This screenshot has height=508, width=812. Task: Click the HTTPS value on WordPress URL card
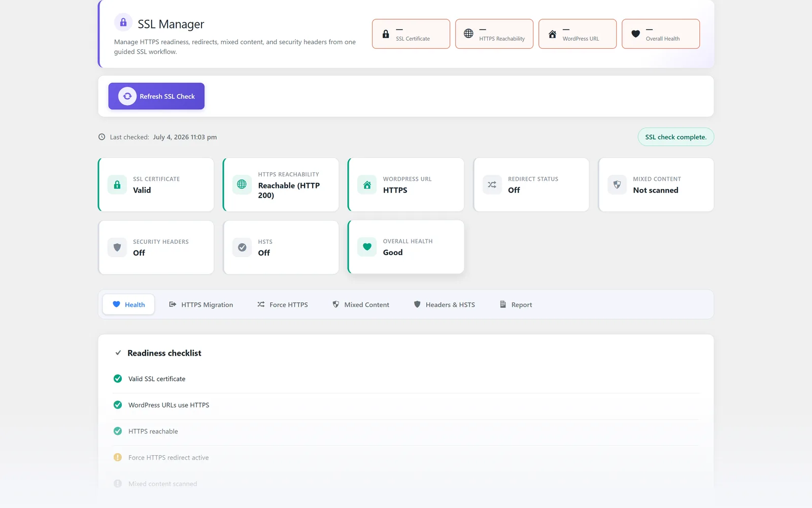point(395,190)
